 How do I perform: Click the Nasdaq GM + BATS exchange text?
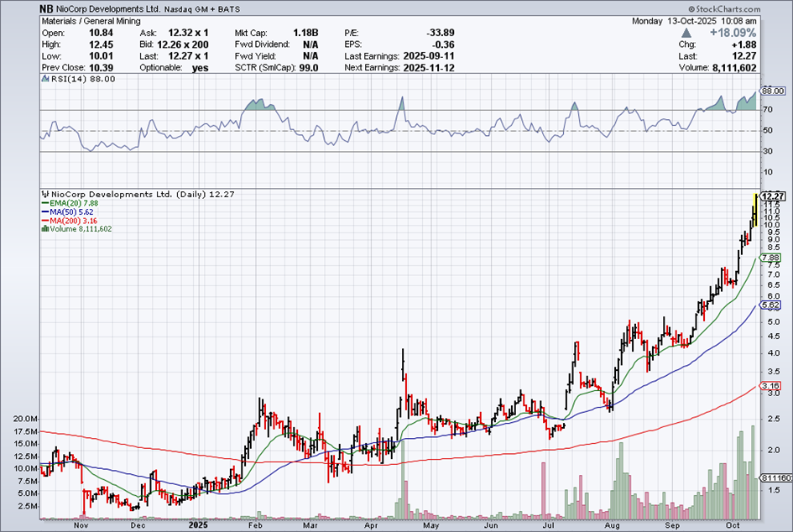(201, 9)
